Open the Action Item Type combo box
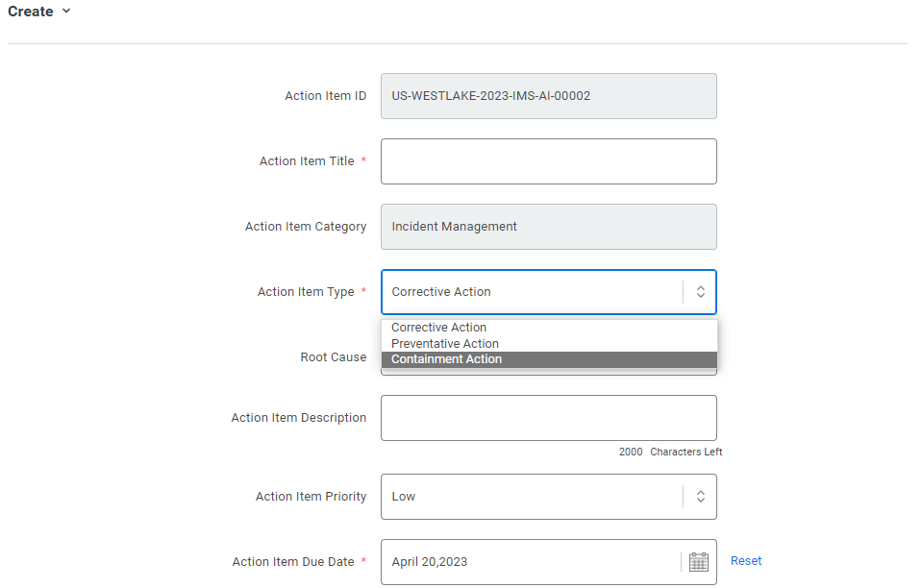The height and width of the screenshot is (588, 922). click(x=549, y=292)
